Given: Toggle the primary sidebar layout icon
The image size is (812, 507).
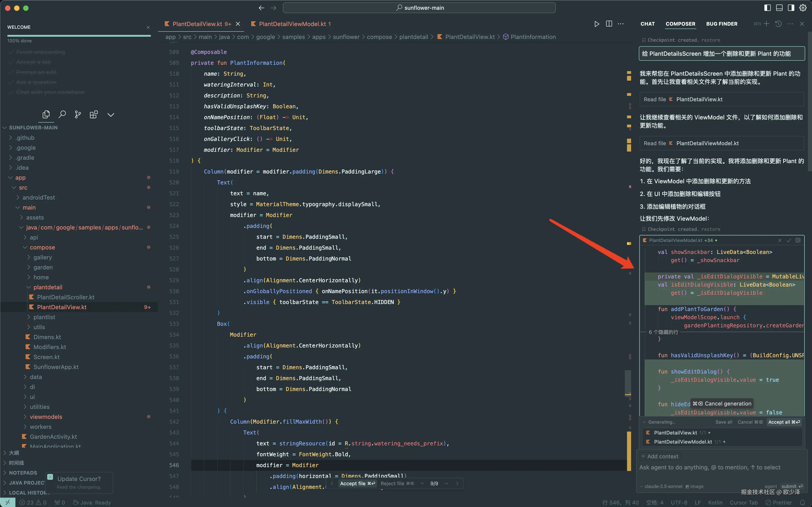Looking at the screenshot, I should tap(767, 8).
